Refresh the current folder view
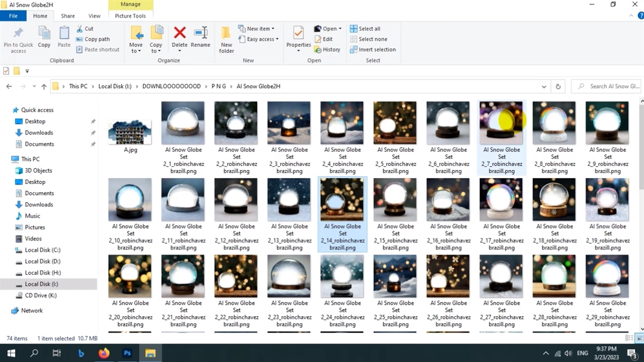 point(558,86)
